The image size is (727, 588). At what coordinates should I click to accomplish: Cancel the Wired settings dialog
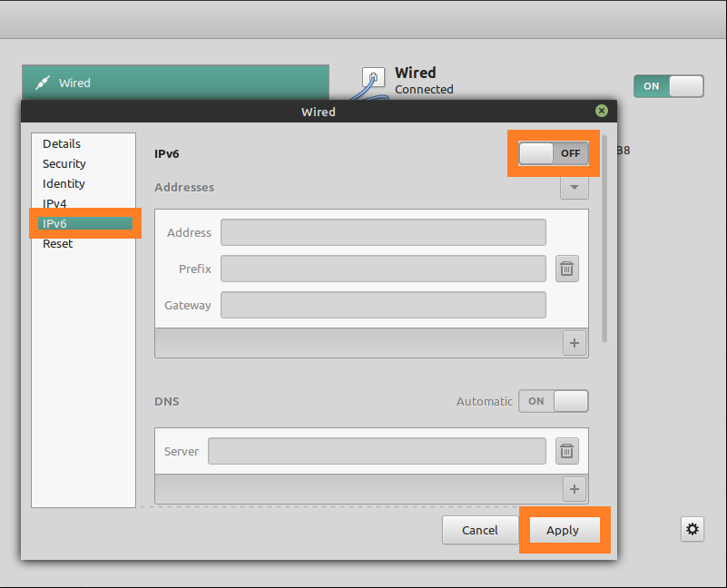480,530
